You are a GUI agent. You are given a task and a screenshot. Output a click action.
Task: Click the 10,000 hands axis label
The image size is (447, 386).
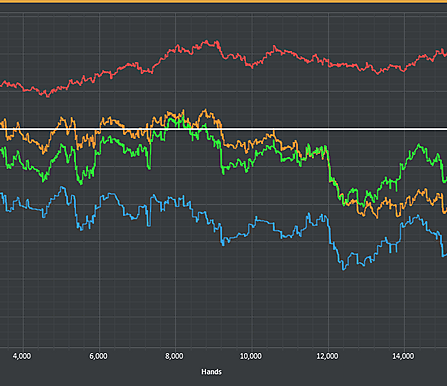click(x=251, y=356)
